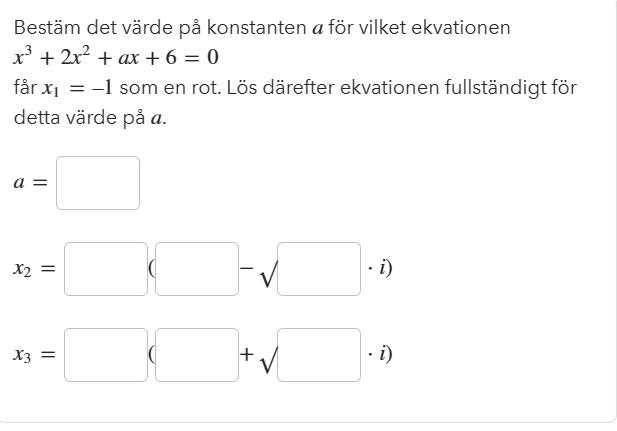Focus the first x2 answer box
617x431 pixels.
106,269
